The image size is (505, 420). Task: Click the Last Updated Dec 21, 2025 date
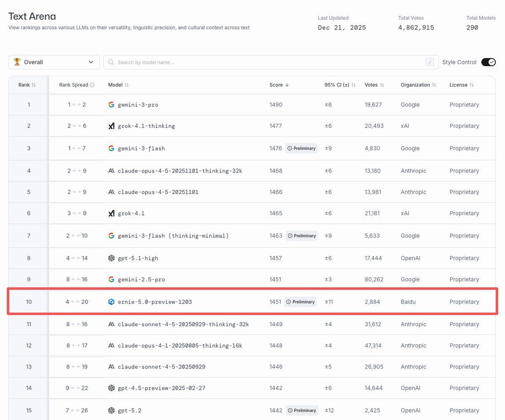tap(342, 28)
